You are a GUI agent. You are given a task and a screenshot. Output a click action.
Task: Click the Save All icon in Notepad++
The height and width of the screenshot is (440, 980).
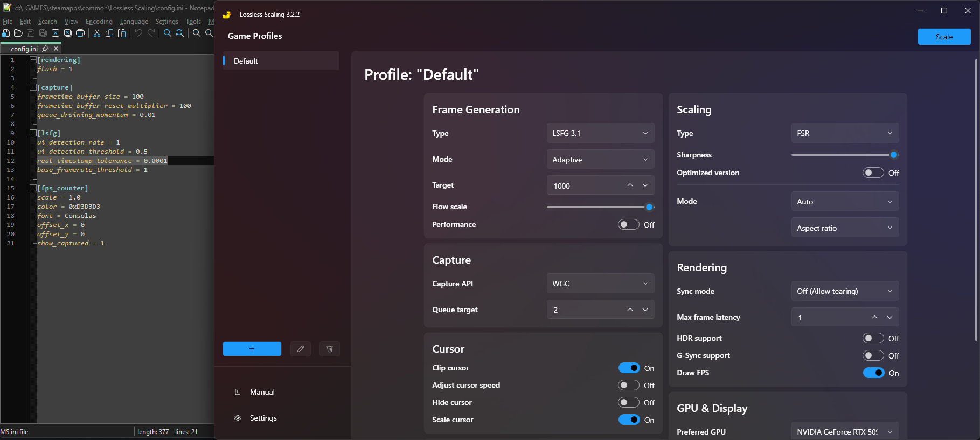point(43,33)
